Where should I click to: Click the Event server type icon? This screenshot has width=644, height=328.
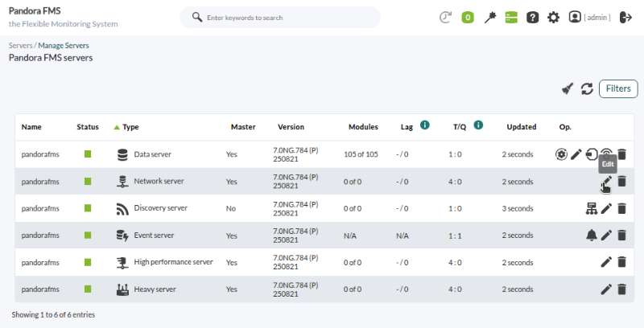point(122,235)
